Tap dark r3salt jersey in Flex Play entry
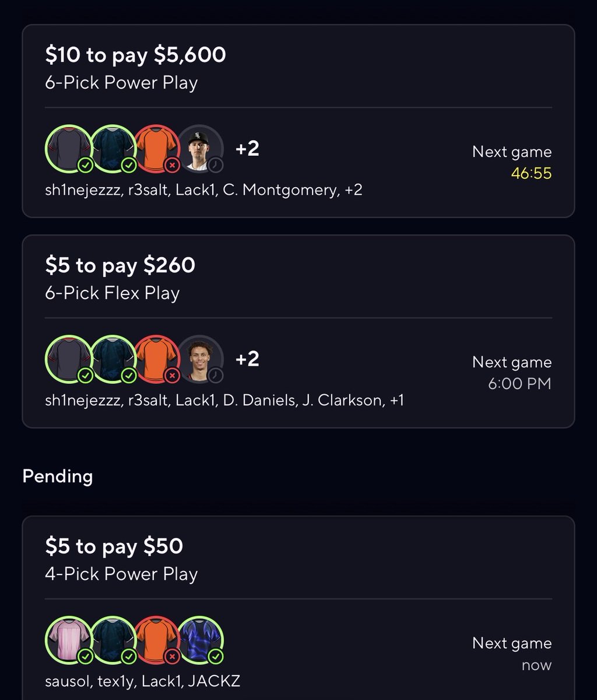 (113, 359)
